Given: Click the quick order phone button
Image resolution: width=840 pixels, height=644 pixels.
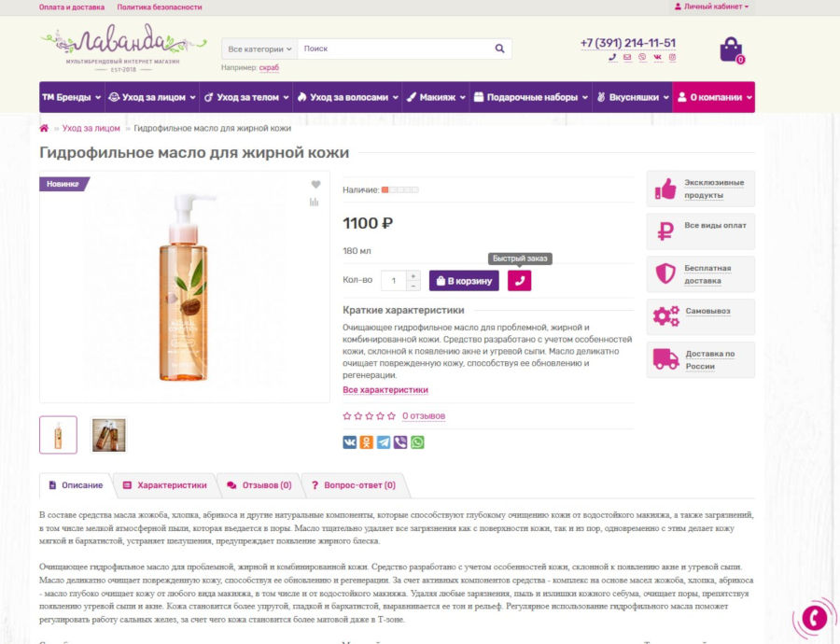Looking at the screenshot, I should click(x=519, y=281).
